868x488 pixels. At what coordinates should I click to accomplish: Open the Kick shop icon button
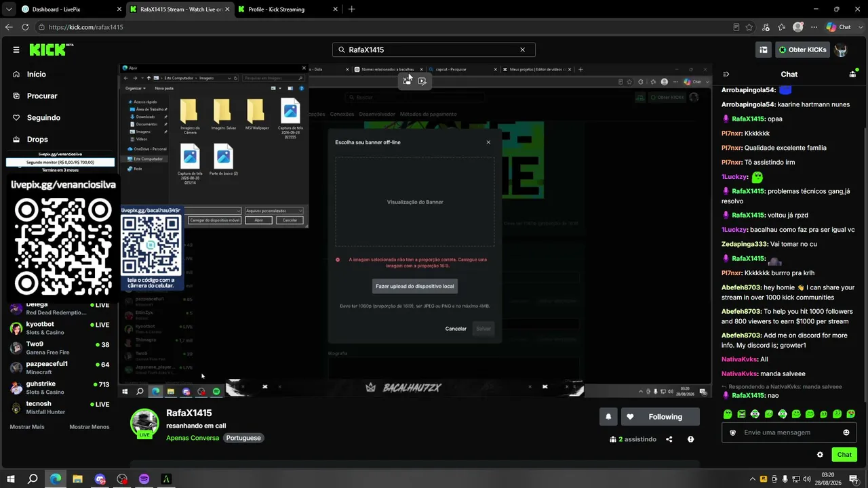(x=764, y=49)
